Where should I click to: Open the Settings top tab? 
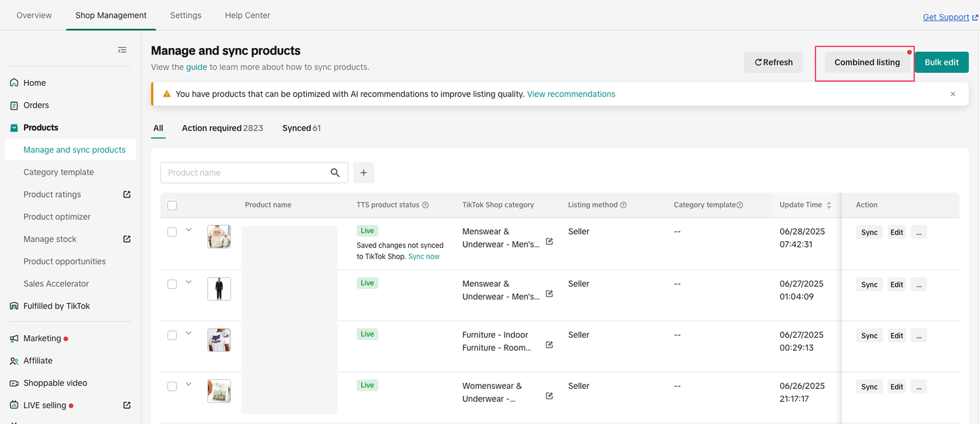(185, 15)
